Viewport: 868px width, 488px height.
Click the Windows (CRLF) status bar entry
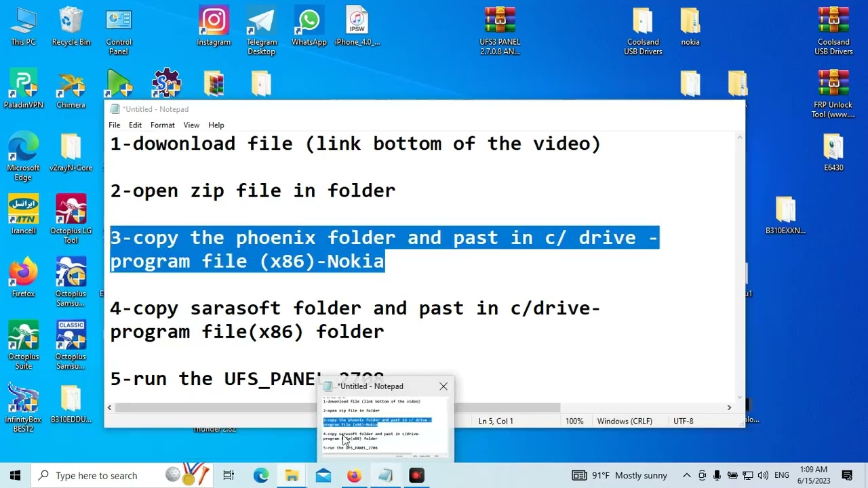click(625, 421)
